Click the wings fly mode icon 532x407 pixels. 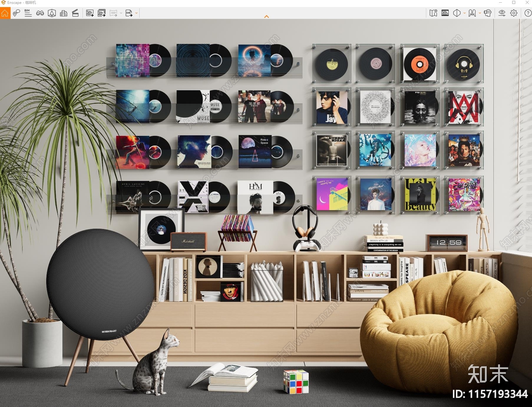472,13
